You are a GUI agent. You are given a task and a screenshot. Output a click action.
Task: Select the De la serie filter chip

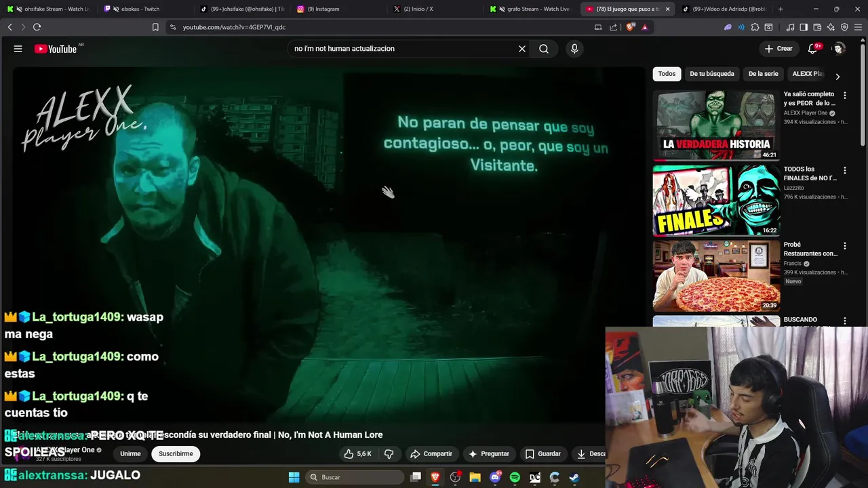[x=763, y=74]
